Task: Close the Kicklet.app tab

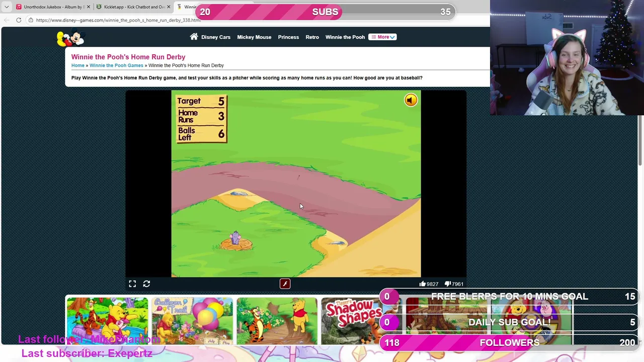Action: coord(168,7)
